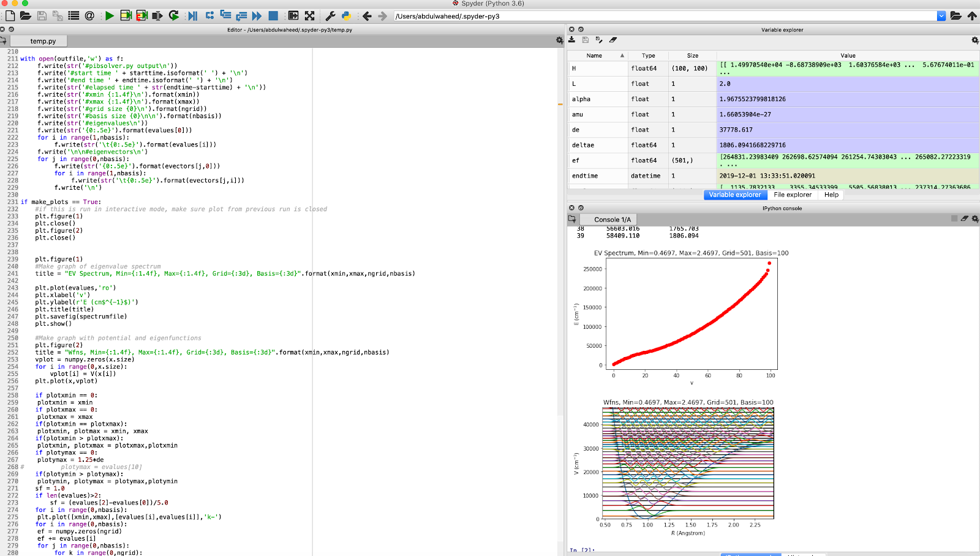980x556 pixels.
Task: Open the Help pane
Action: point(831,195)
